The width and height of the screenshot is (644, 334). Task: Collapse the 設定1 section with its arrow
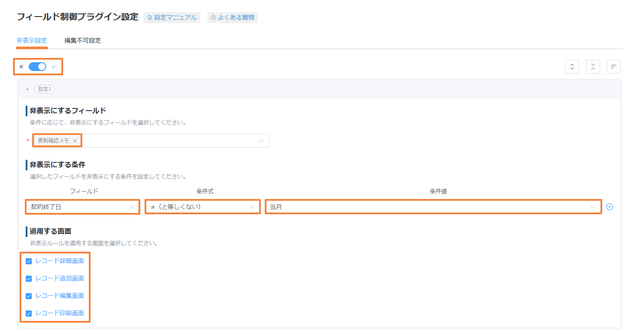[27, 89]
